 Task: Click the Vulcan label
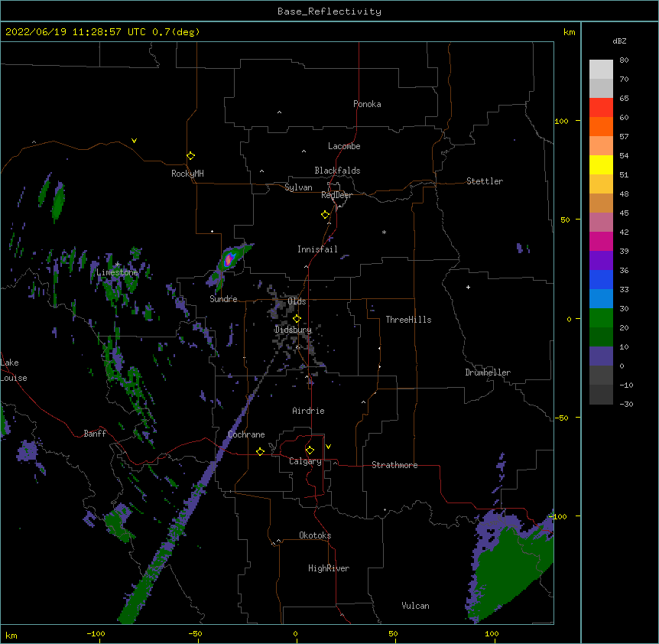pyautogui.click(x=415, y=606)
